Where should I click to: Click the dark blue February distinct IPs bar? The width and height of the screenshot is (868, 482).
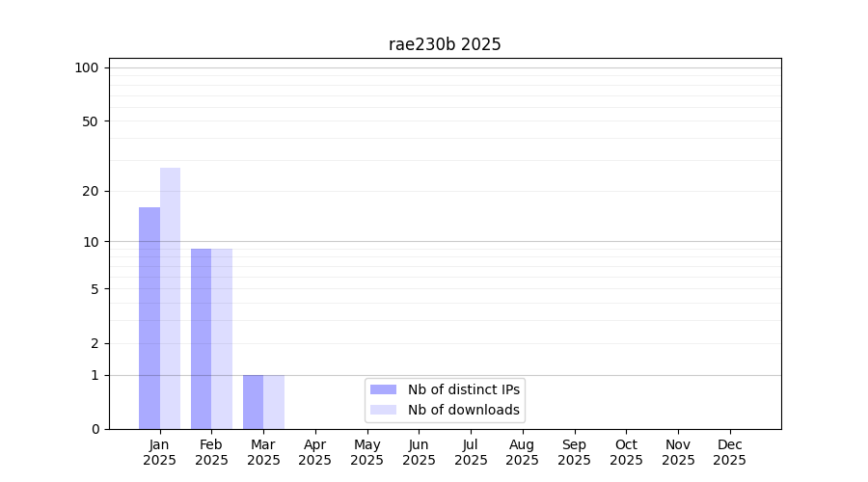(201, 338)
